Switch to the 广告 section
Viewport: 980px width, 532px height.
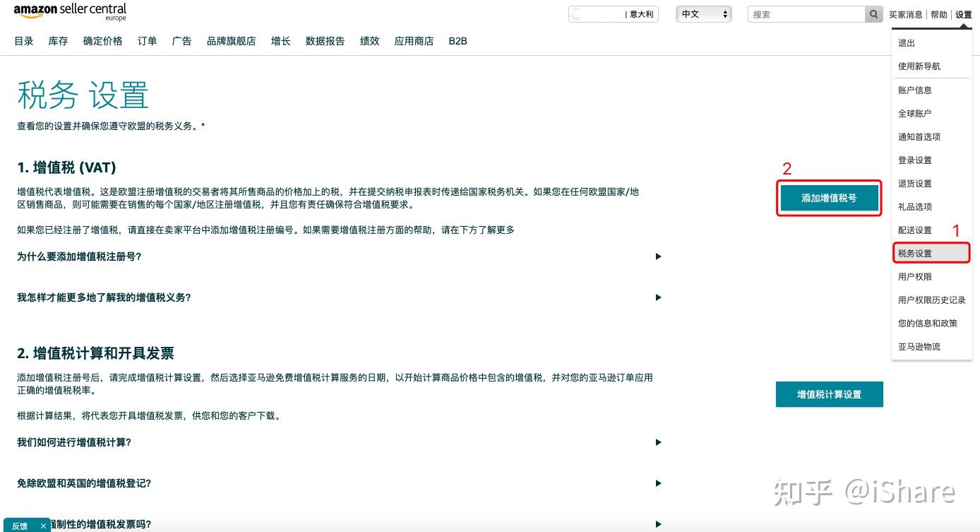(181, 41)
